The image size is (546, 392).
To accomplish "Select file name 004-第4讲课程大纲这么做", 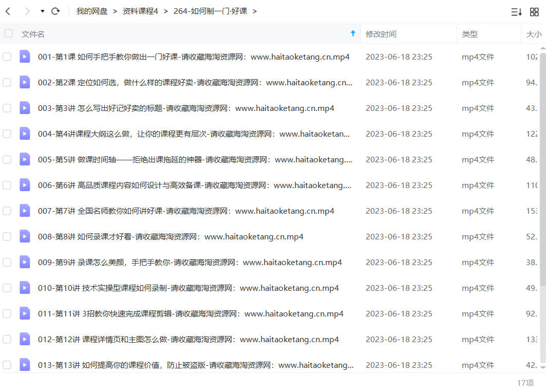I will pyautogui.click(x=194, y=134).
